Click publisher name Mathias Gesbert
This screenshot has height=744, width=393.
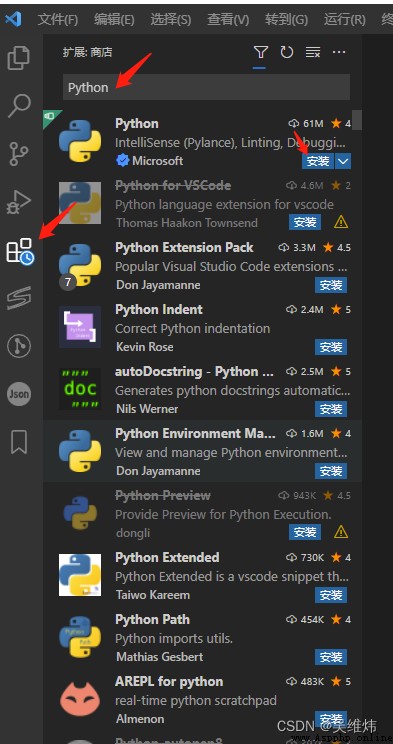coord(159,657)
